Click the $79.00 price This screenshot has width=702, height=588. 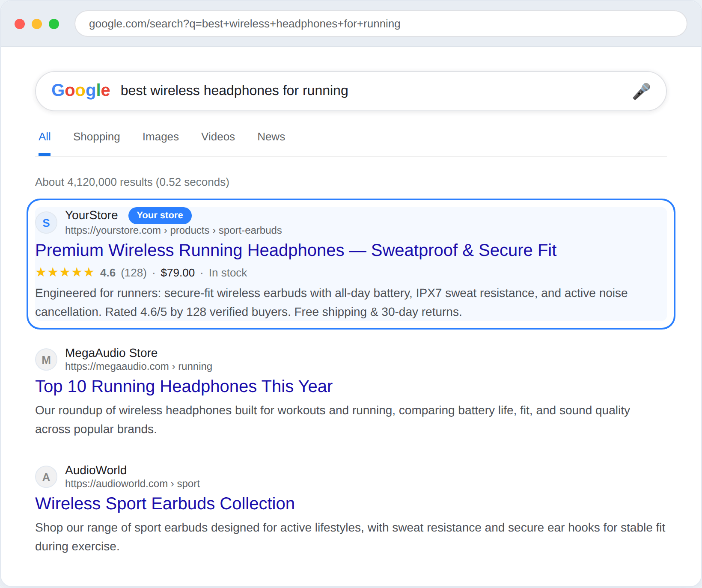pos(178,273)
